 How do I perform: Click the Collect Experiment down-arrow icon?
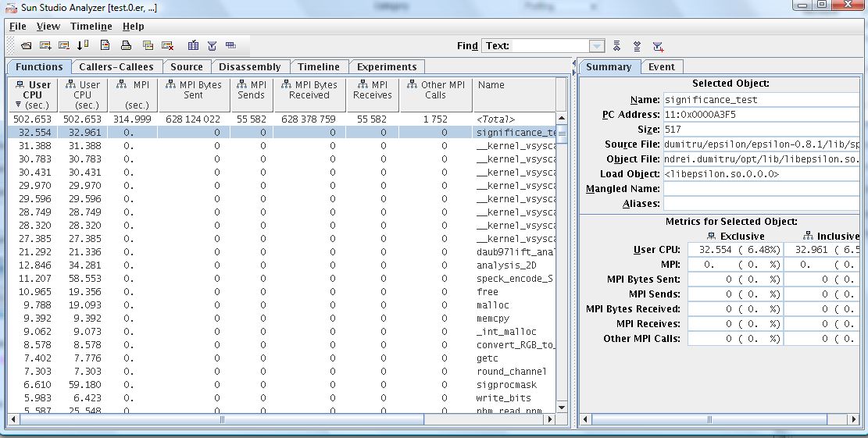pos(83,46)
